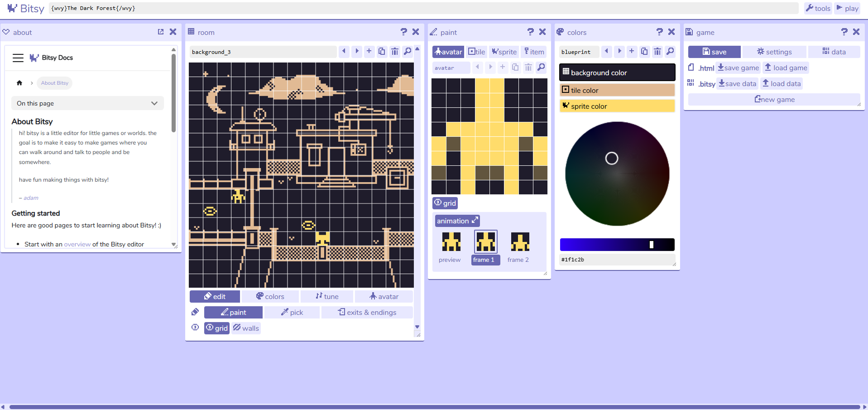This screenshot has height=410, width=868.
Task: Close the about panel
Action: click(x=173, y=32)
